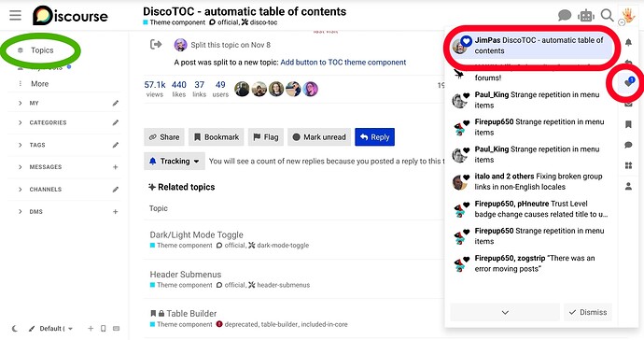Open Firepup650, pHneutre Trust Level notification
The image size is (644, 340).
point(531,209)
